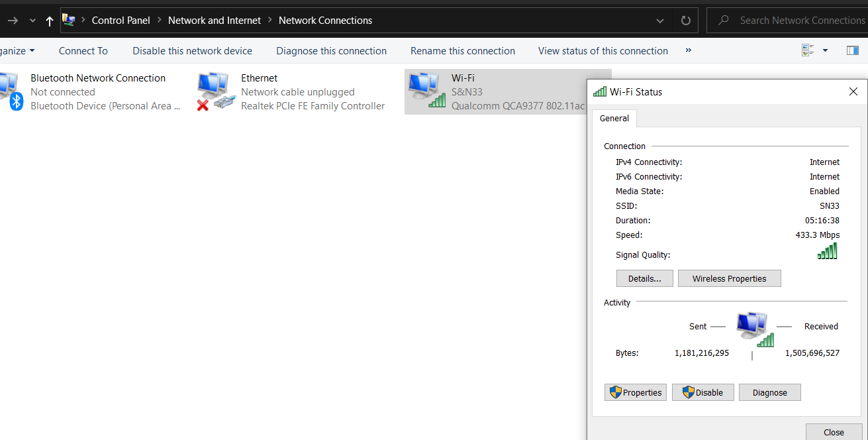This screenshot has width=868, height=440.
Task: Open recent locations dropdown arrow
Action: (x=32, y=21)
